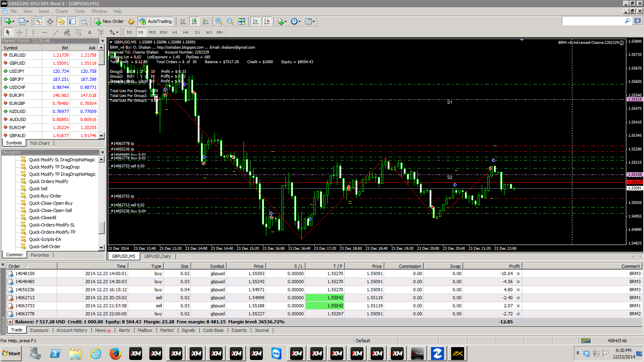Select the equidistant channel tool
This screenshot has height=362, width=644.
click(x=67, y=32)
